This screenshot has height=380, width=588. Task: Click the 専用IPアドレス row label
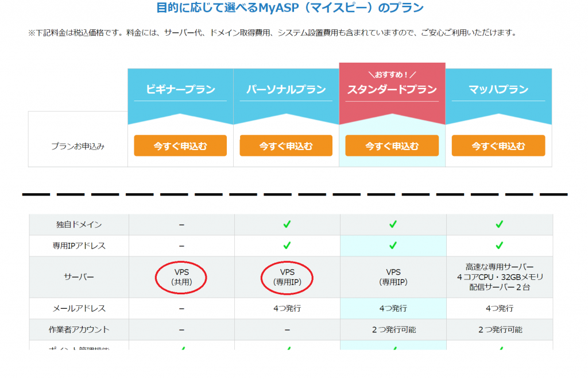coord(79,246)
